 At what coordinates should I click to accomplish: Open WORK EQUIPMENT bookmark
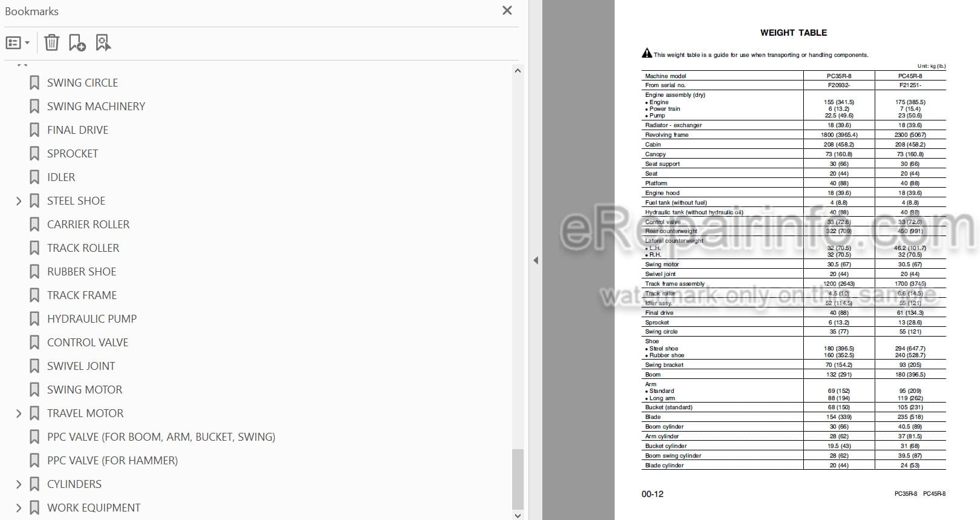94,508
